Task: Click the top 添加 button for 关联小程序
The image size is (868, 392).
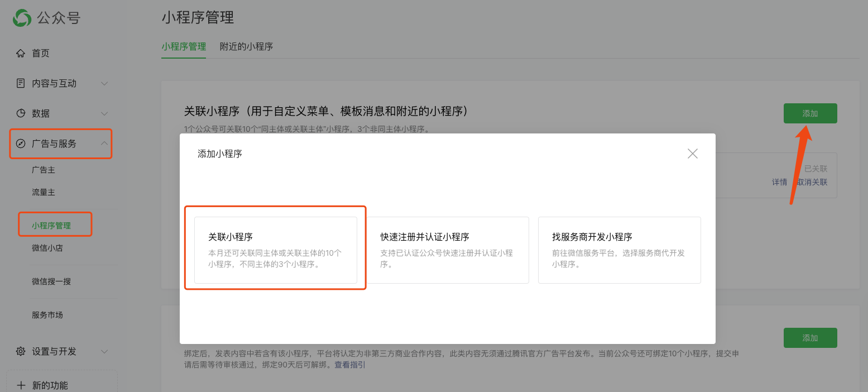Action: (810, 113)
